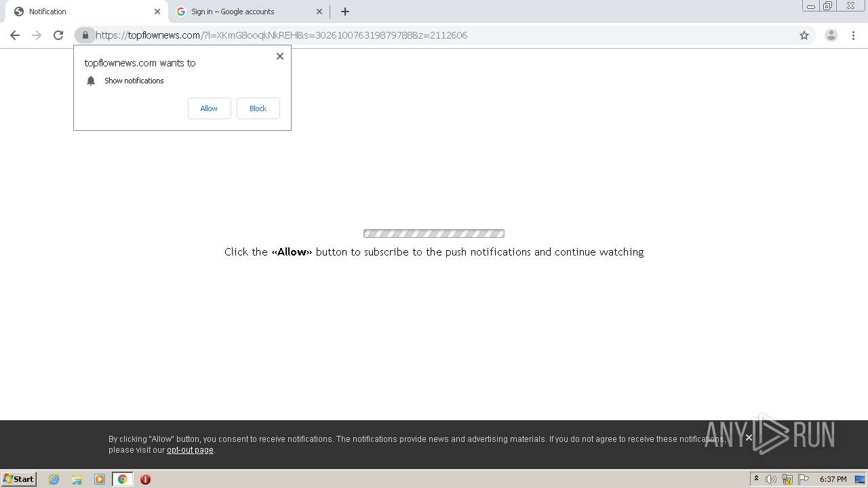Click the show desktop monitor icon

860,479
